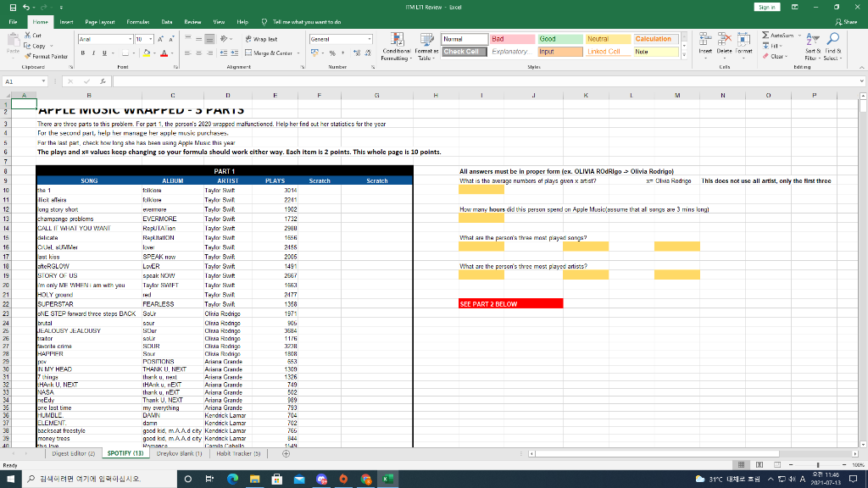Align text left
This screenshot has height=488, width=868.
point(188,53)
